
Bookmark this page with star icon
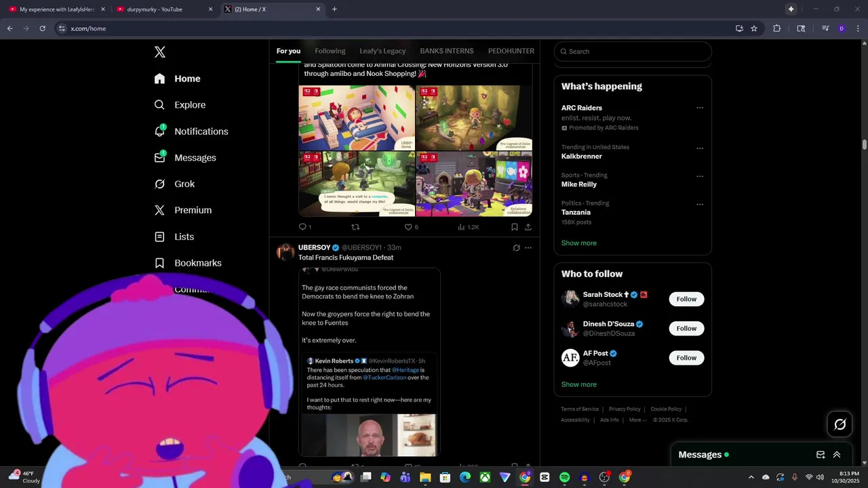pyautogui.click(x=754, y=28)
